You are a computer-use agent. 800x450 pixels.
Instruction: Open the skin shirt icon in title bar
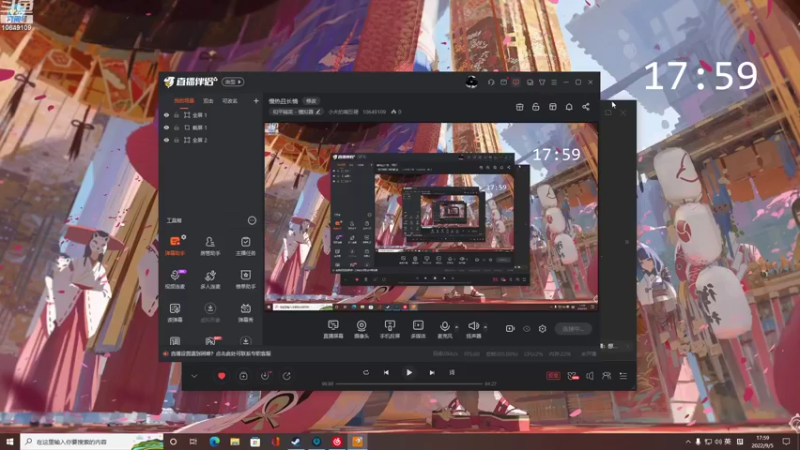click(542, 82)
